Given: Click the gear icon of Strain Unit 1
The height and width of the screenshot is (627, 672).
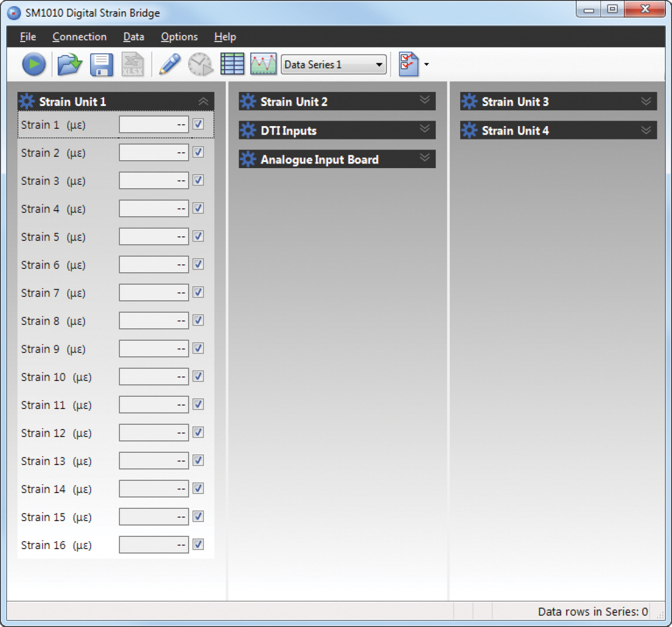Looking at the screenshot, I should tap(26, 101).
